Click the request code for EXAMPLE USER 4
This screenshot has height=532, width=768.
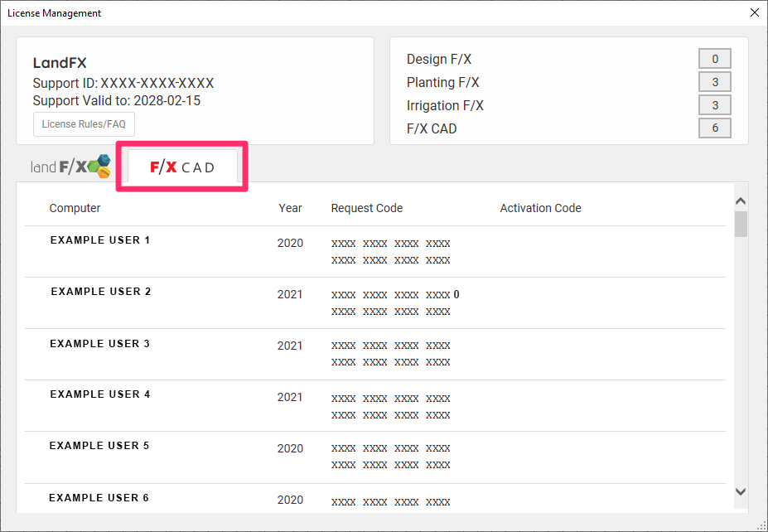pos(390,407)
